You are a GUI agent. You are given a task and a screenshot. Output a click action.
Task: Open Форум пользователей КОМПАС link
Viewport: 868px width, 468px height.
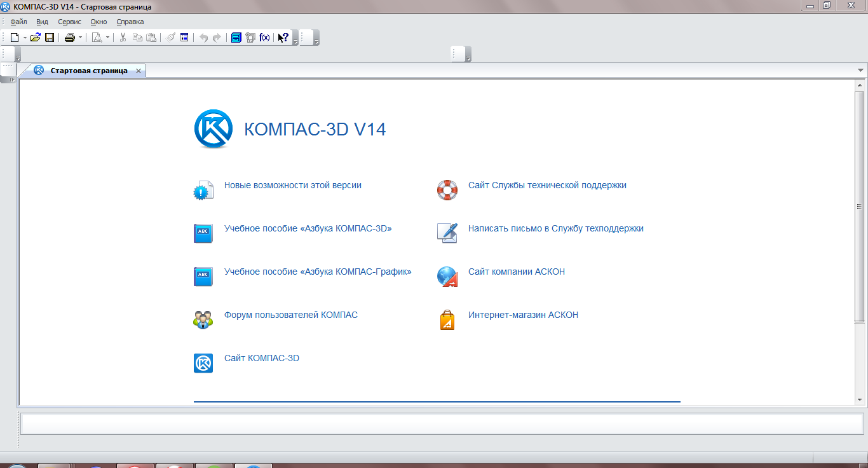tap(290, 315)
